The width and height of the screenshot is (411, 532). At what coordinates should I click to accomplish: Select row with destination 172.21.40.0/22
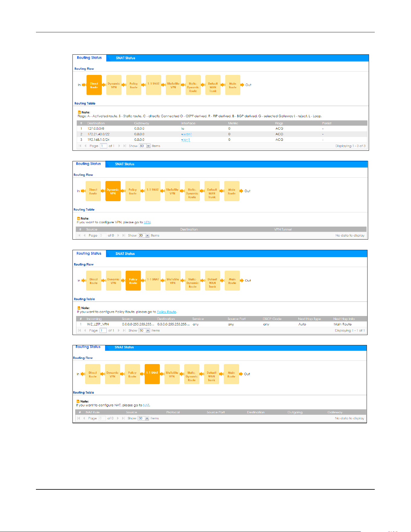[222, 134]
